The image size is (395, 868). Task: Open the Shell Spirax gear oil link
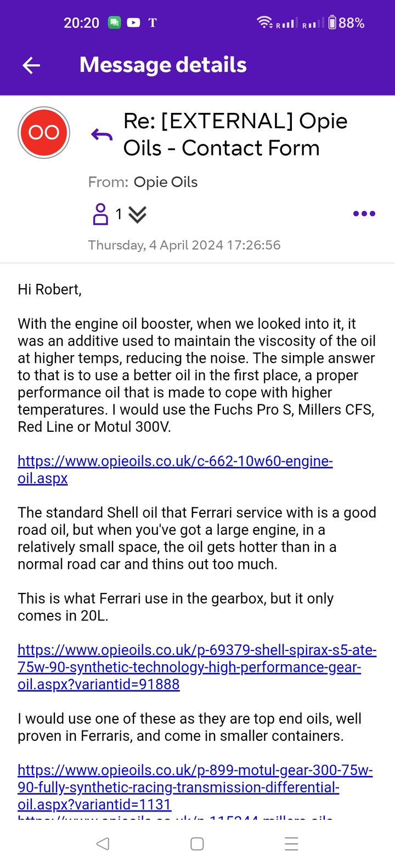coord(196,667)
